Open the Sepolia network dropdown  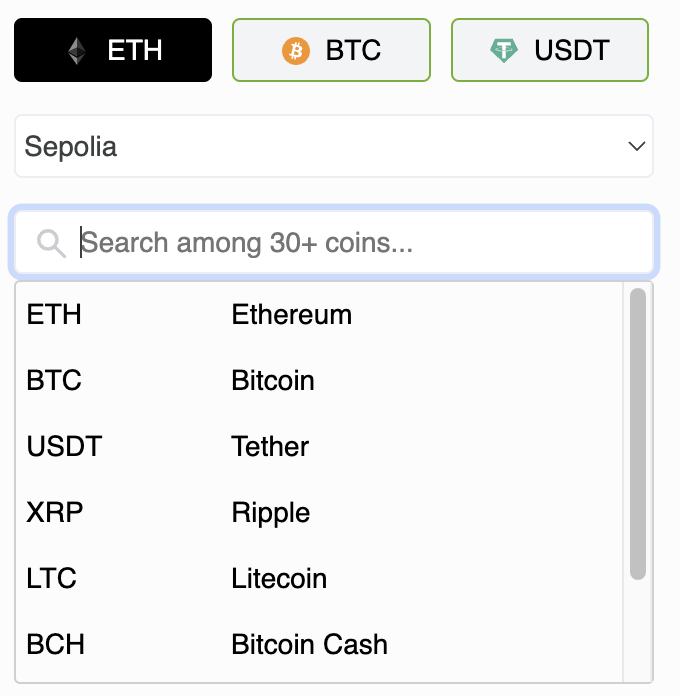334,146
